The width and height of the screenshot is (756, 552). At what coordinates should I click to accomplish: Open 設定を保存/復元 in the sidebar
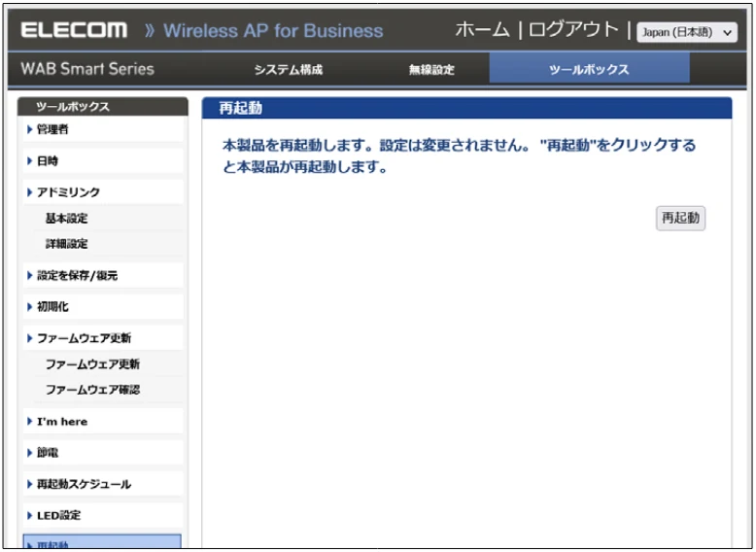pos(103,275)
